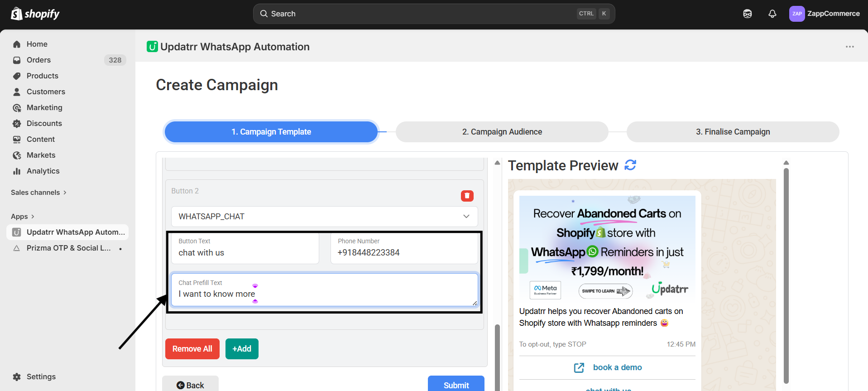Open the WHATSAPP_CHAT button type dropdown
The height and width of the screenshot is (391, 868).
[324, 217]
